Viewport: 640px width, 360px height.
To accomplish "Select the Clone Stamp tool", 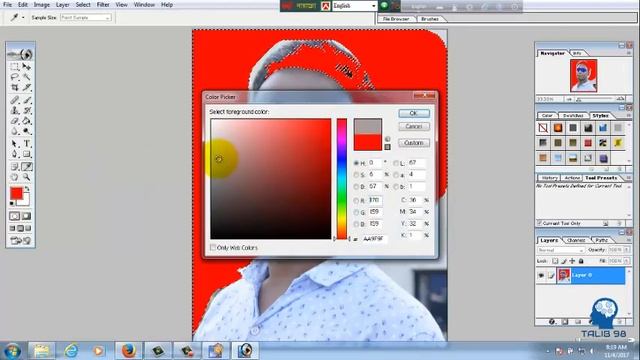I will point(15,110).
